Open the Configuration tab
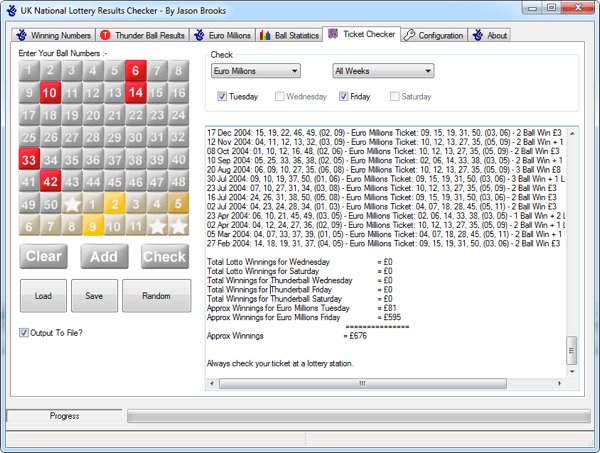Image resolution: width=600 pixels, height=453 pixels. click(434, 35)
